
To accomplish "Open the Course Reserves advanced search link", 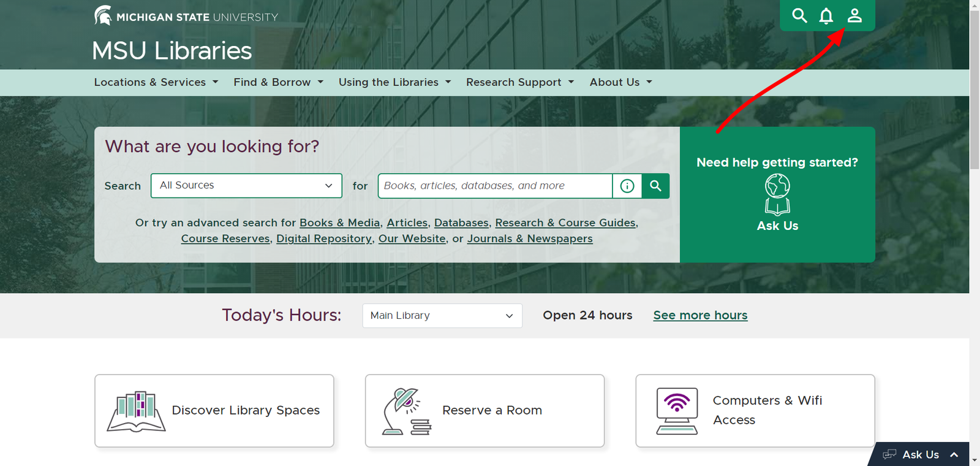I will 225,239.
